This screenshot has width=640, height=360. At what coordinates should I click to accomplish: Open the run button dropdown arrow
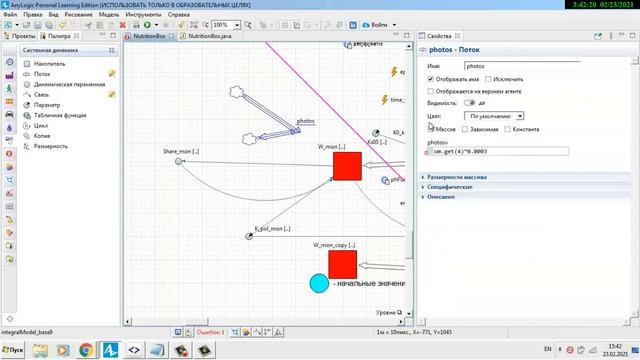156,25
